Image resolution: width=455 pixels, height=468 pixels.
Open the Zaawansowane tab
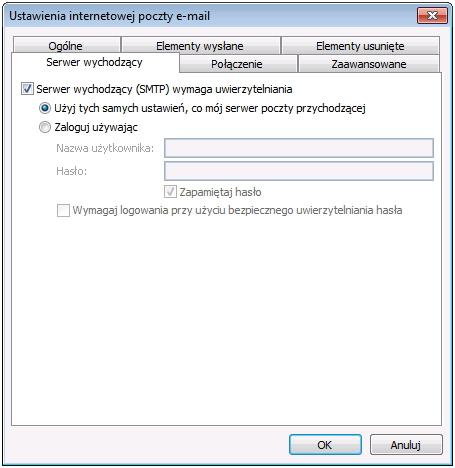coord(369,64)
